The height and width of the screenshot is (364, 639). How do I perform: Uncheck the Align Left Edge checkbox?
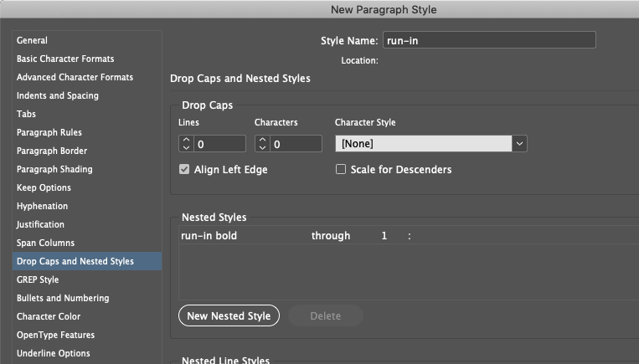pos(185,170)
